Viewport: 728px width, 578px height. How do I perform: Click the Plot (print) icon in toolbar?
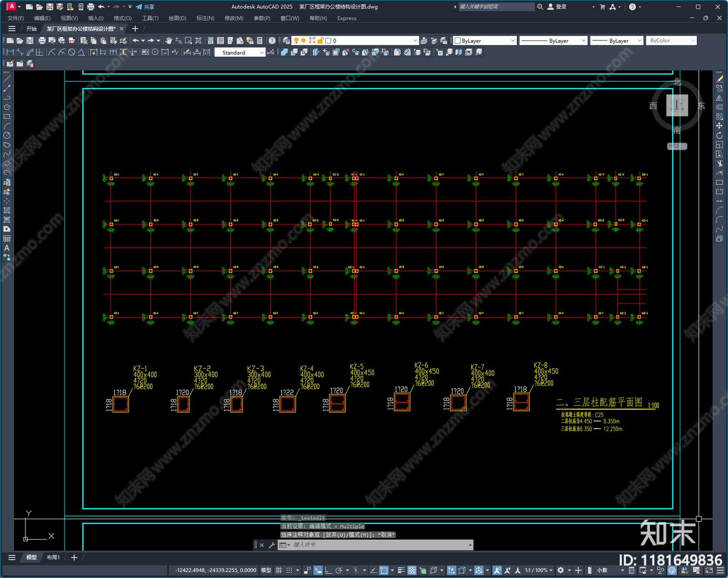42,41
